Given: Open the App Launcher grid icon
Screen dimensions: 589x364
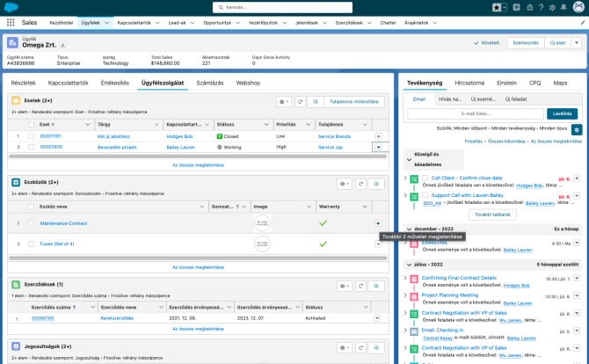Looking at the screenshot, I should coord(11,21).
